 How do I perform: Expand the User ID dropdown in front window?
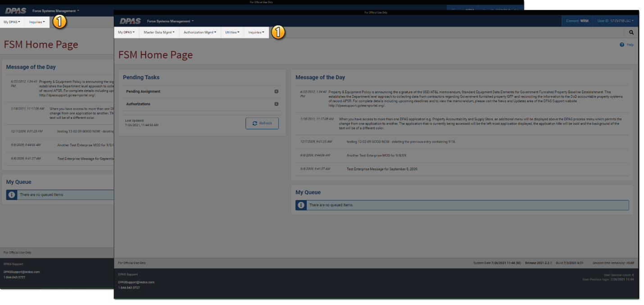point(615,21)
